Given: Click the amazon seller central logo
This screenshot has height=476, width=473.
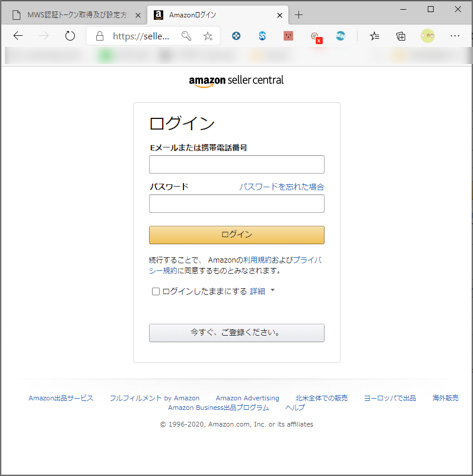Looking at the screenshot, I should (x=236, y=81).
